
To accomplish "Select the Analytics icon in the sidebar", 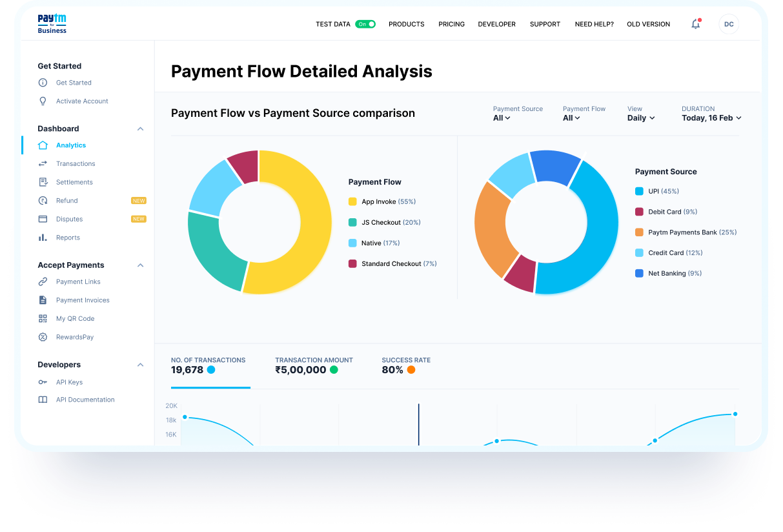I will point(42,145).
